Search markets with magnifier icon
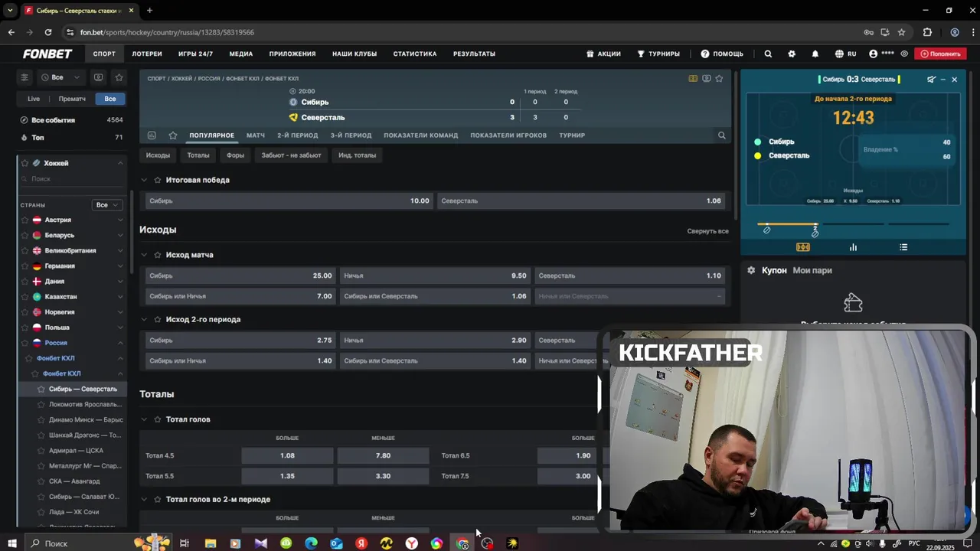980x551 pixels. pyautogui.click(x=721, y=135)
